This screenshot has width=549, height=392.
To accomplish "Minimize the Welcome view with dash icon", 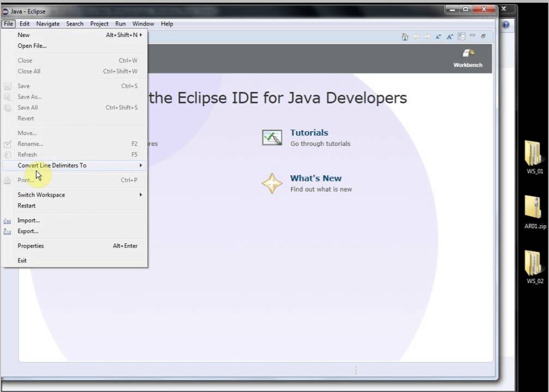I will 473,35.
